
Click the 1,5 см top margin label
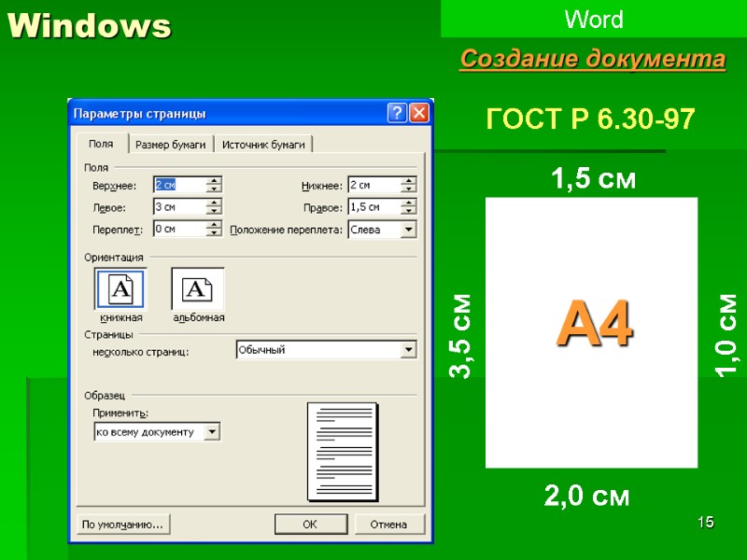(593, 178)
